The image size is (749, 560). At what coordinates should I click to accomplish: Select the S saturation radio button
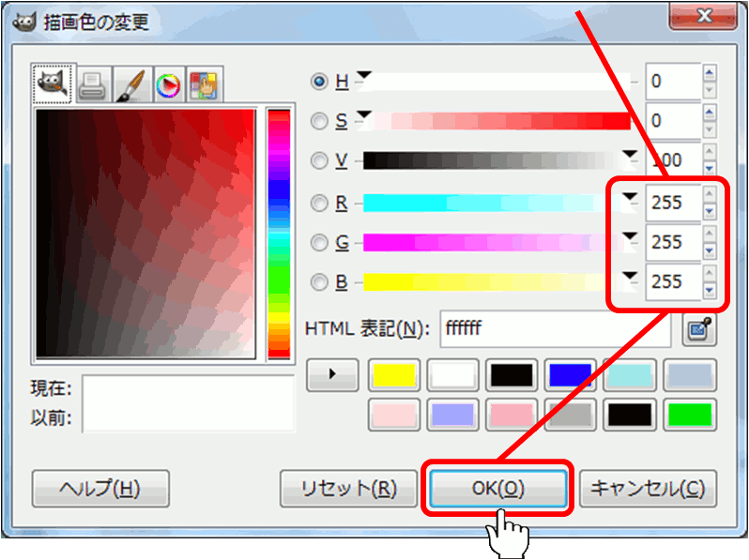(x=319, y=121)
